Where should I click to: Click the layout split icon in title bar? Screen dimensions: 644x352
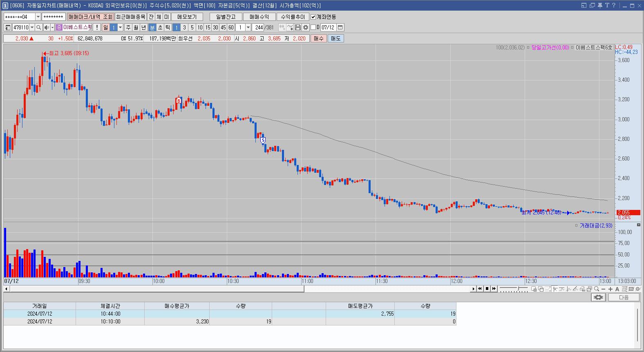[x=584, y=5]
